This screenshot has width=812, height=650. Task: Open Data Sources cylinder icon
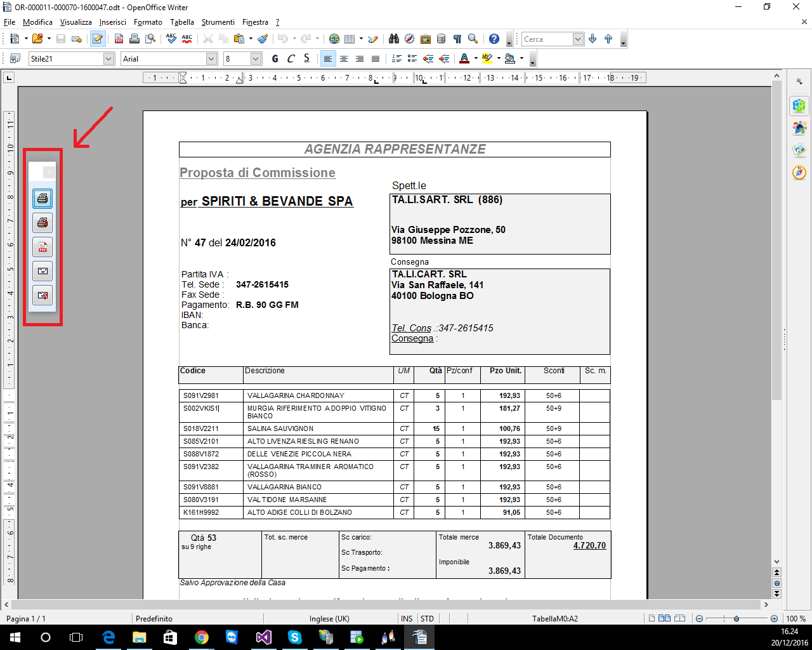(442, 39)
